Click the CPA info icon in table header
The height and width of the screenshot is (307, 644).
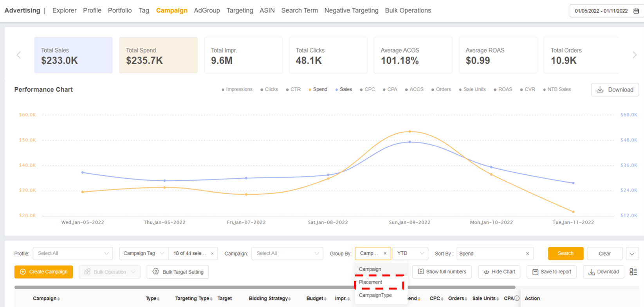click(517, 298)
